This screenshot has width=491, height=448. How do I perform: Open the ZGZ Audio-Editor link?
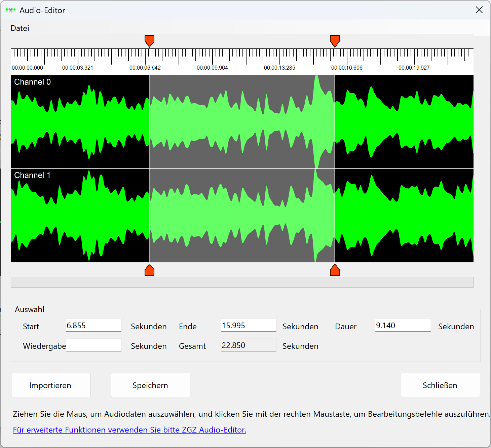tap(129, 430)
